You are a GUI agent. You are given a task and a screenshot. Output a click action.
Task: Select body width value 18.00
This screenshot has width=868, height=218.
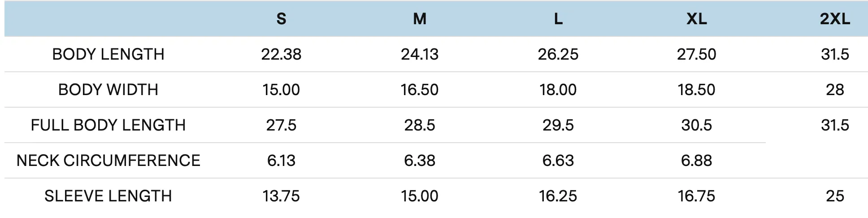pos(558,90)
